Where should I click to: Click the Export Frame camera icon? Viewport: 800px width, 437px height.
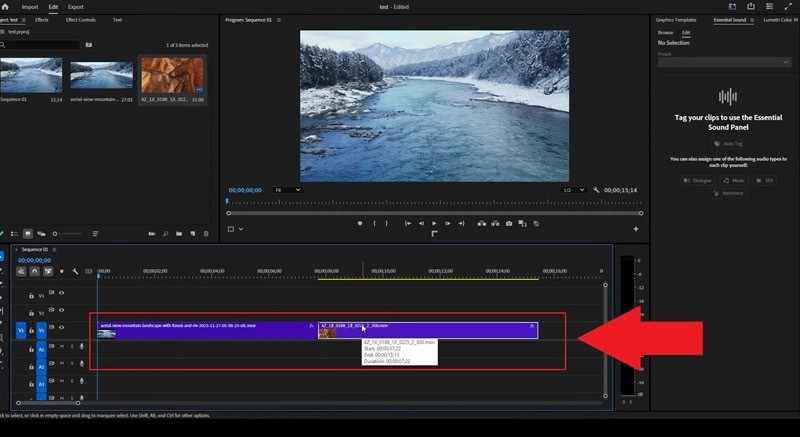pos(509,223)
